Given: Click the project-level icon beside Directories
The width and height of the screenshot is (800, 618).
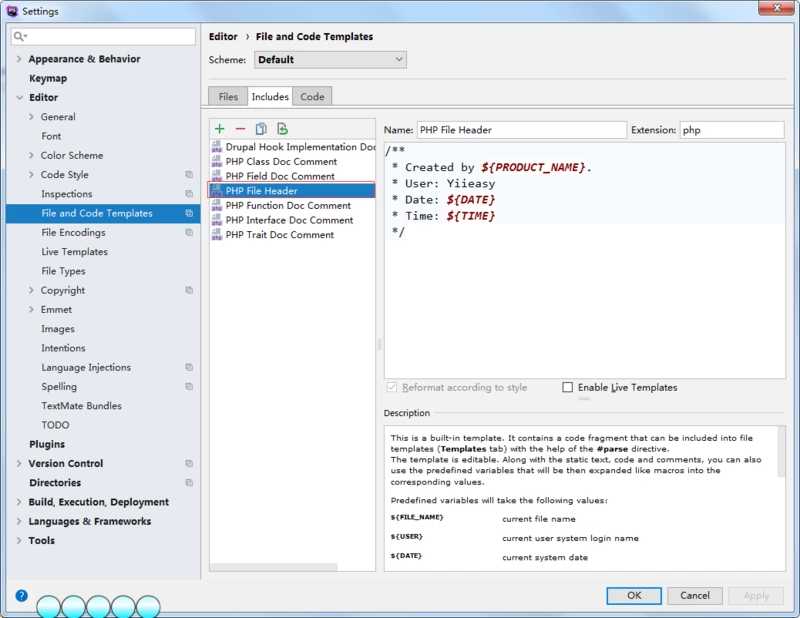Looking at the screenshot, I should click(189, 483).
